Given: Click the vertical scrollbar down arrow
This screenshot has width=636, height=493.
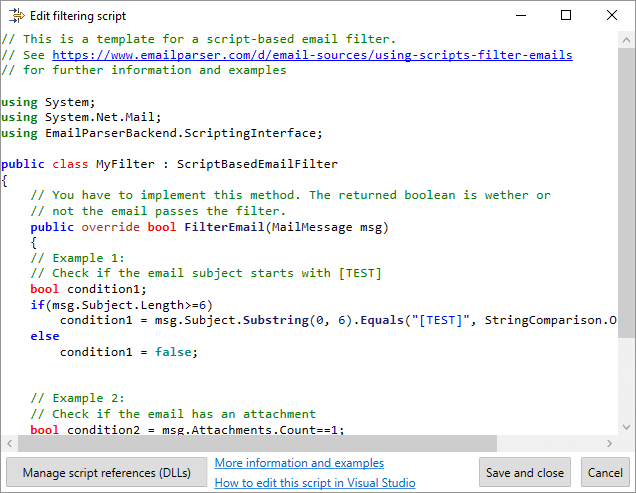Looking at the screenshot, I should [626, 427].
